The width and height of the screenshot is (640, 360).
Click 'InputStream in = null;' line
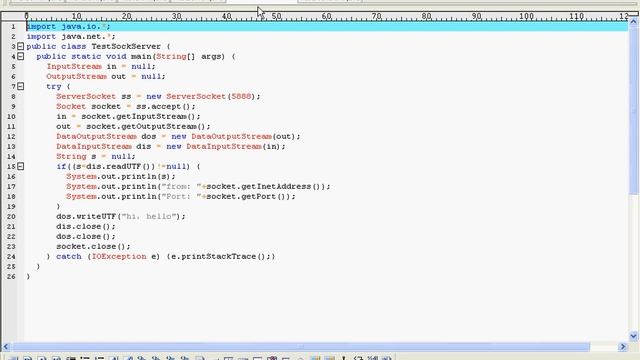101,67
